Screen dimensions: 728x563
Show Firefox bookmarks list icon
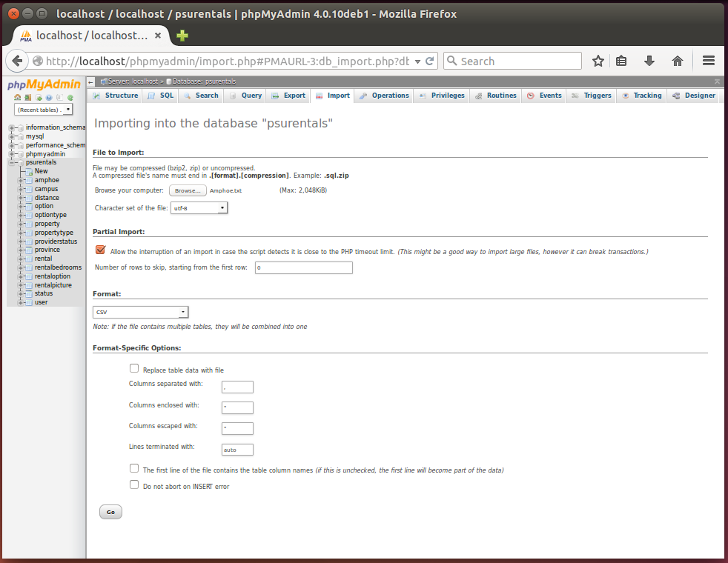(x=621, y=61)
